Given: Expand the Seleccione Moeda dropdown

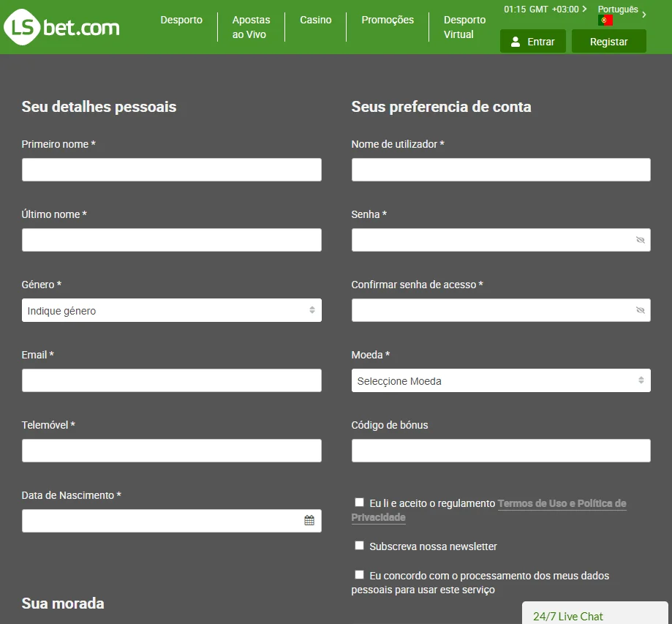Looking at the screenshot, I should [x=500, y=380].
